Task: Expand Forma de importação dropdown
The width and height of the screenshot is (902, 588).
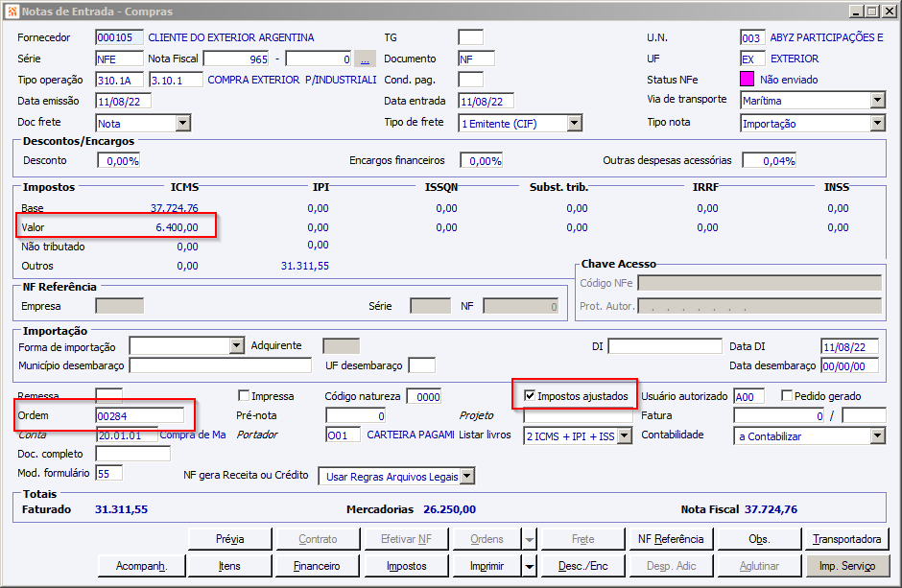Action: pyautogui.click(x=236, y=345)
